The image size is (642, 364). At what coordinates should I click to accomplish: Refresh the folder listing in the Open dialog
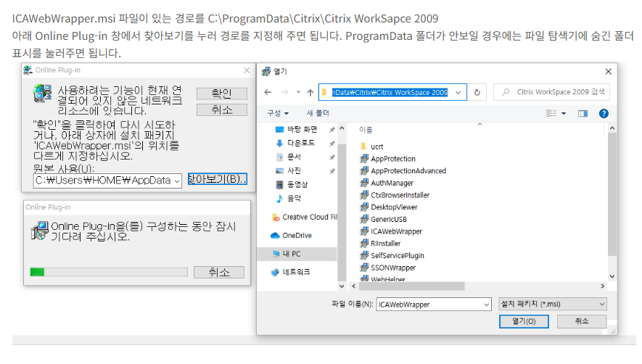pos(477,92)
